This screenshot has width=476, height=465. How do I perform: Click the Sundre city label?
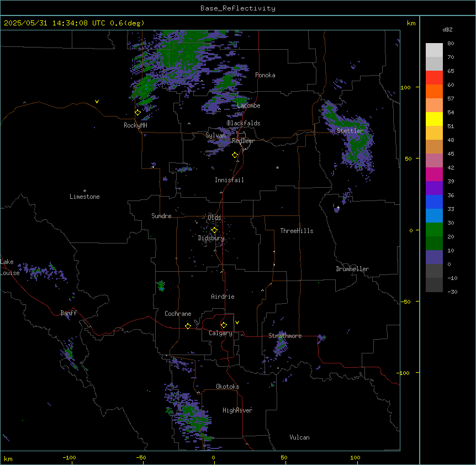(x=161, y=216)
